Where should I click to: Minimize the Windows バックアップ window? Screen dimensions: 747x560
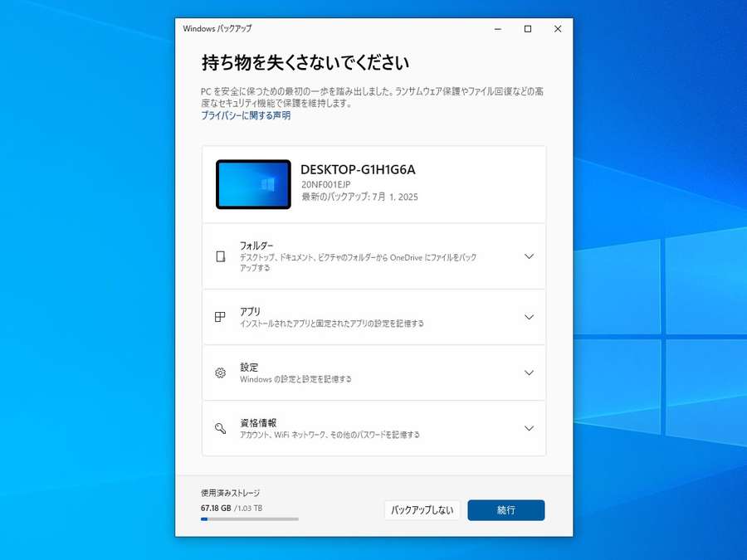click(498, 29)
